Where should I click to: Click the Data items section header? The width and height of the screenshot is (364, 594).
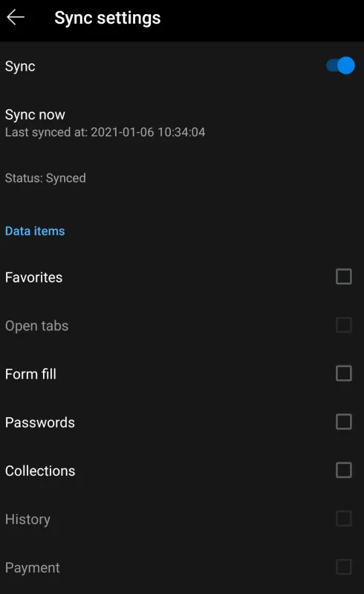click(x=35, y=231)
